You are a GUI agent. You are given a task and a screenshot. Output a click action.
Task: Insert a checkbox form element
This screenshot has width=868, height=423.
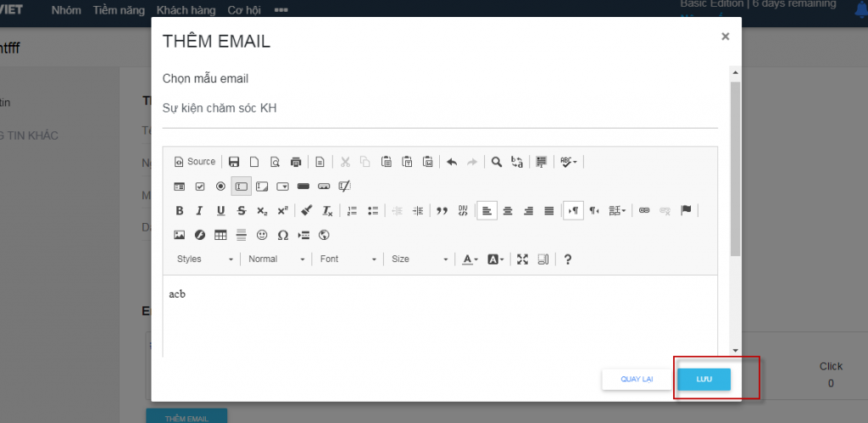(x=200, y=186)
